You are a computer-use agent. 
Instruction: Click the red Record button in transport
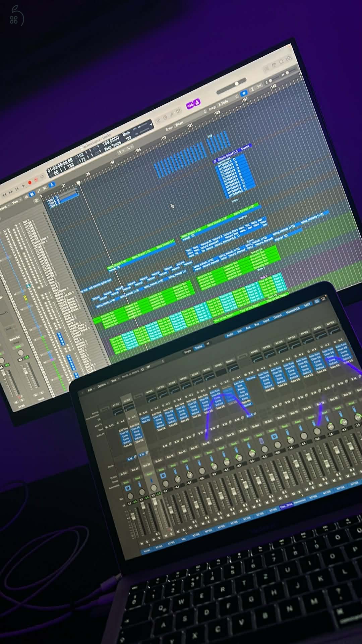point(29,183)
